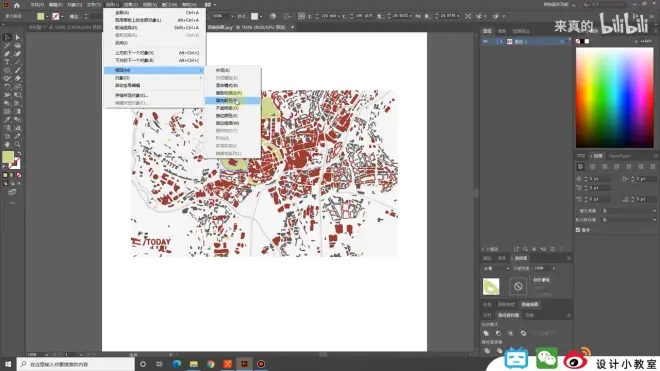Click the Home icon in the menu bar
Screen dimensions: 660x371
pyautogui.click(x=17, y=5)
